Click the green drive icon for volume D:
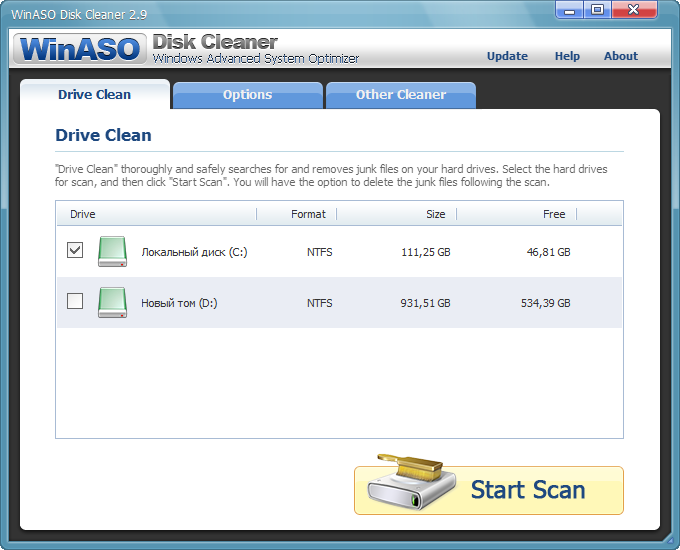Screen dimensions: 680x550 (112, 302)
